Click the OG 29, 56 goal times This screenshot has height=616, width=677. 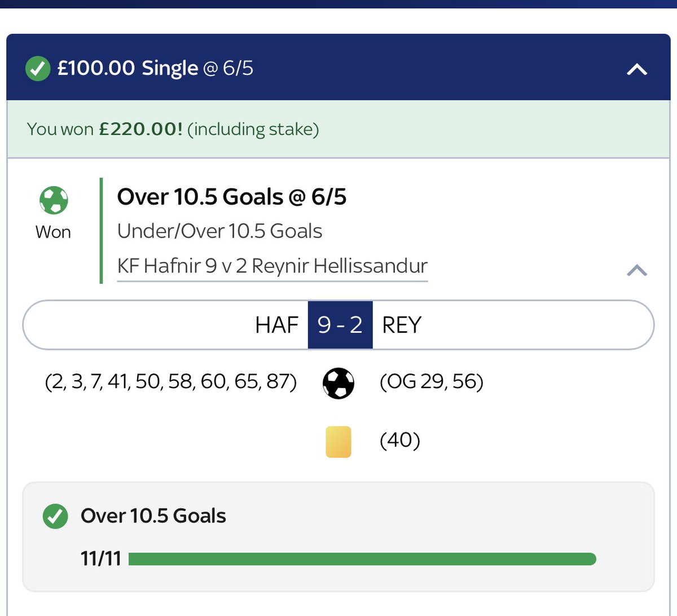click(432, 382)
